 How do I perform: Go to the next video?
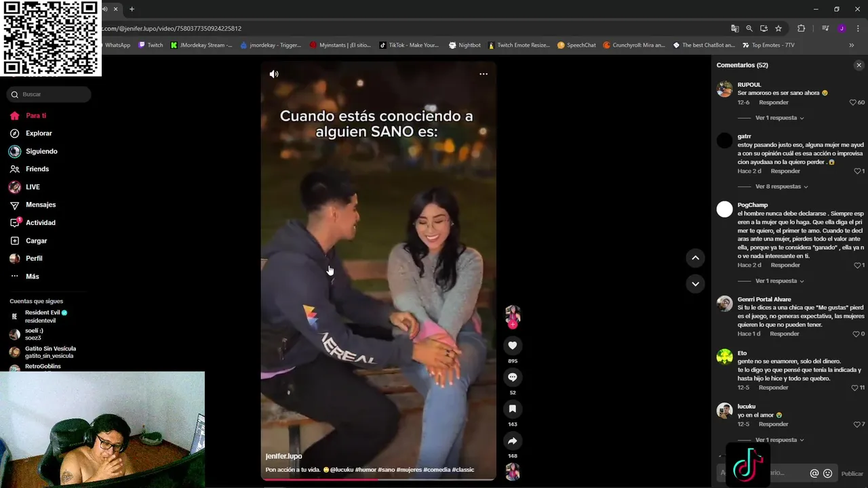[695, 283]
